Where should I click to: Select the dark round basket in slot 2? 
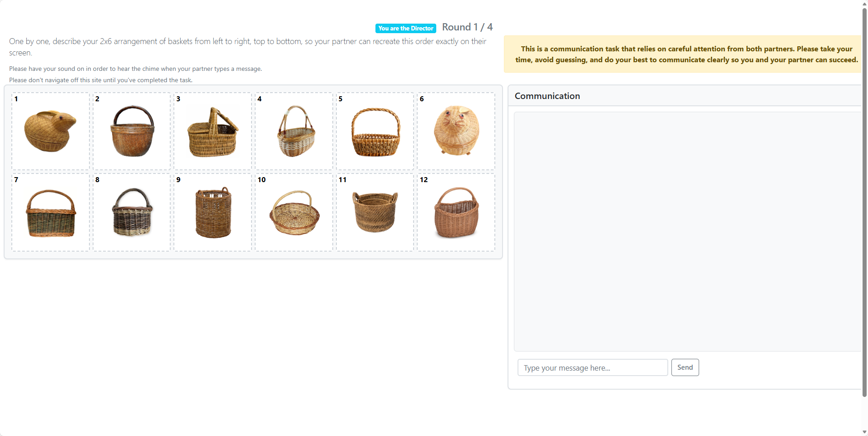[x=132, y=132]
